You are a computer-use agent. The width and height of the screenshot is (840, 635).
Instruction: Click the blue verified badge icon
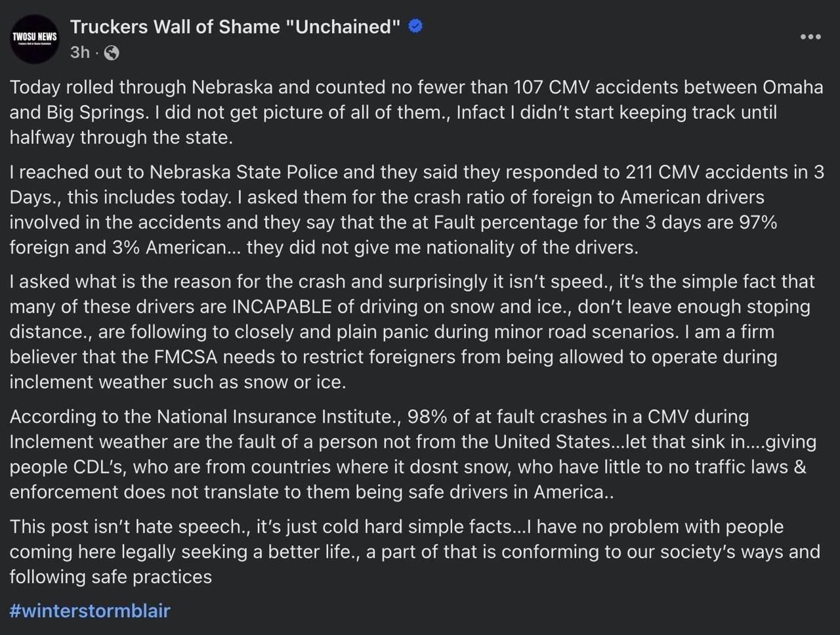[415, 26]
